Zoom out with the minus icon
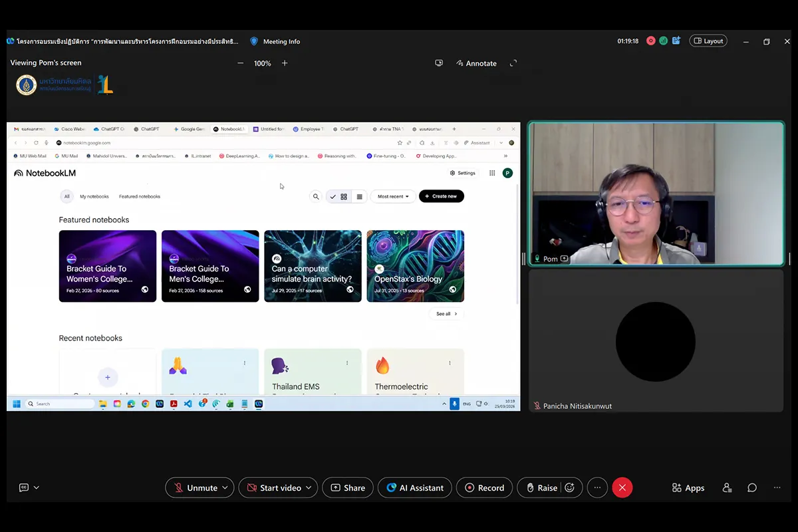Screen dimensions: 798x532 tap(240, 63)
